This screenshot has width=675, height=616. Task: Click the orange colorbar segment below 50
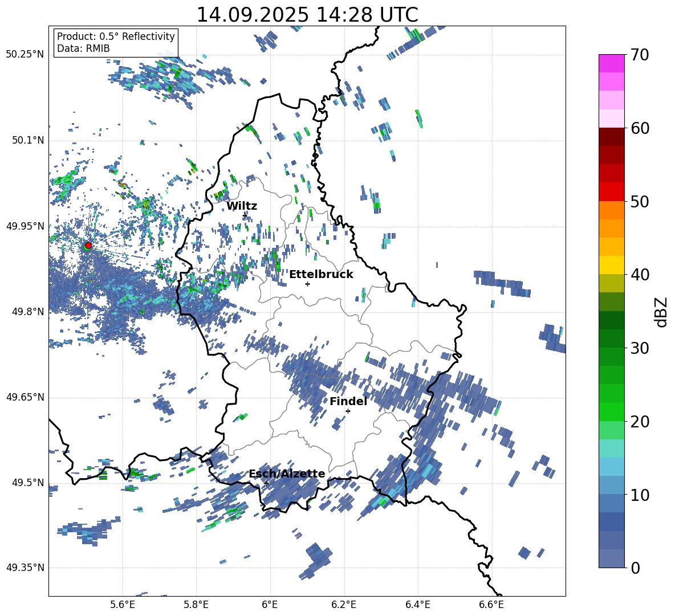(x=611, y=210)
